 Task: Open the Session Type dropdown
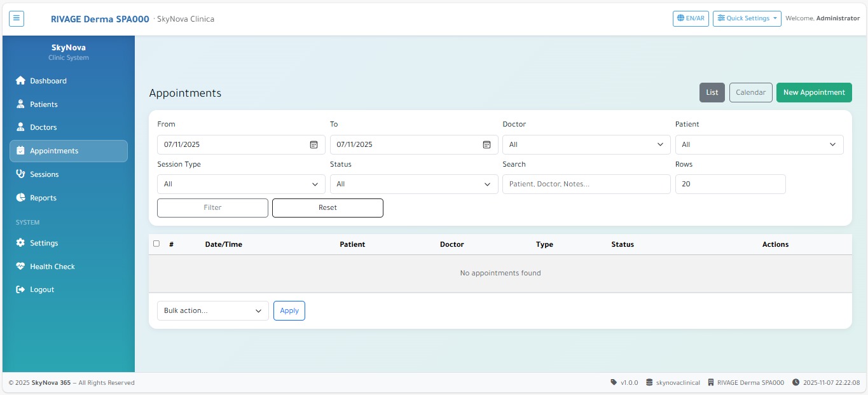point(241,184)
